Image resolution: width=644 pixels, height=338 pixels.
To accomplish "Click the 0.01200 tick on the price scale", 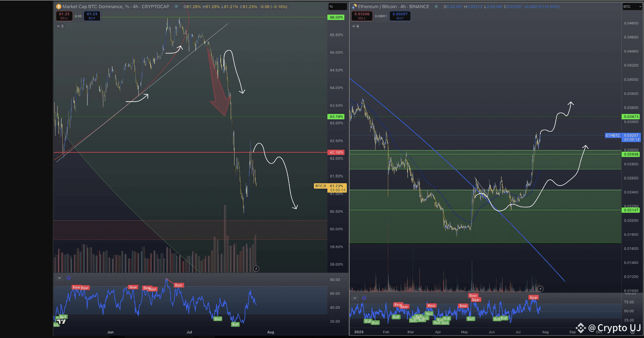I will point(631,277).
